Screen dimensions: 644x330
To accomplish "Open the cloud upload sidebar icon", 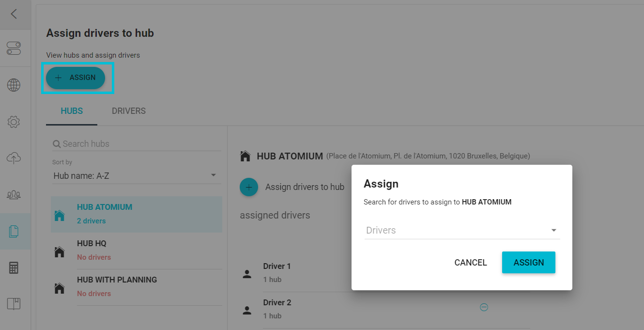I will point(14,158).
